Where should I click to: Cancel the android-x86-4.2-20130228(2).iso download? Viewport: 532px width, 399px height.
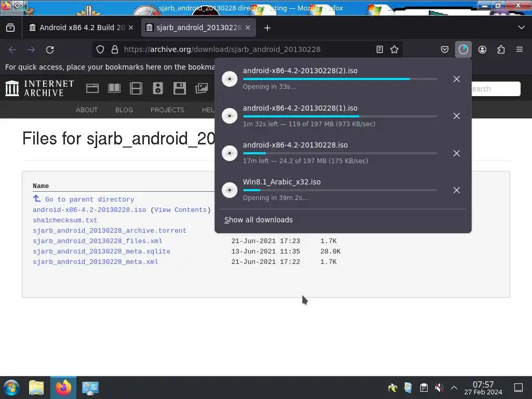(457, 79)
